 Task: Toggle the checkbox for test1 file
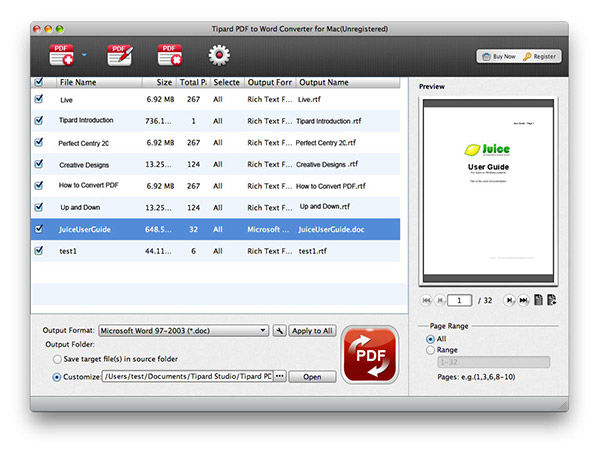pos(39,250)
